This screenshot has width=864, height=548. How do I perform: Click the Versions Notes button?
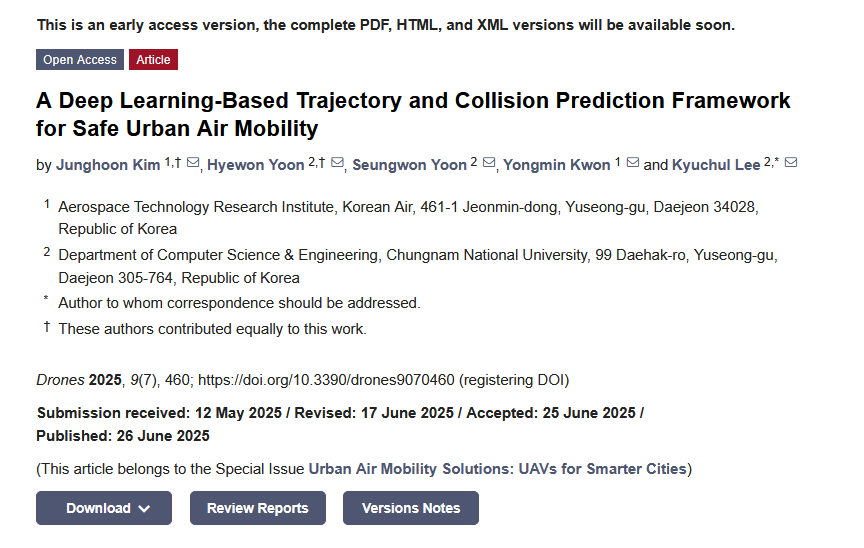[x=411, y=508]
